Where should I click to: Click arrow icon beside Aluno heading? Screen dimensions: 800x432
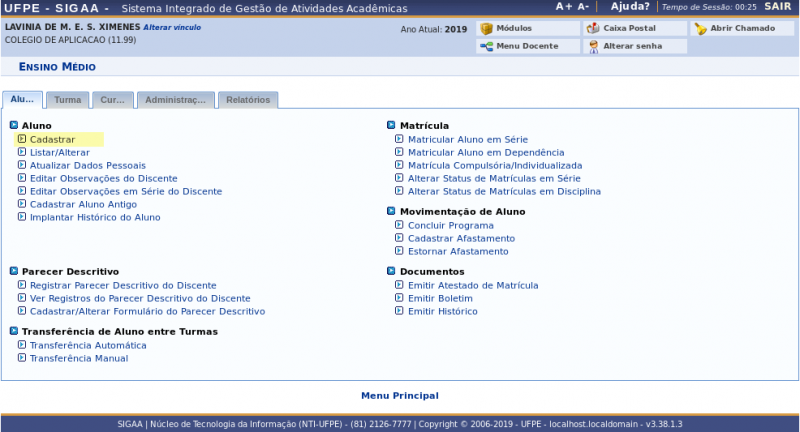click(x=14, y=126)
